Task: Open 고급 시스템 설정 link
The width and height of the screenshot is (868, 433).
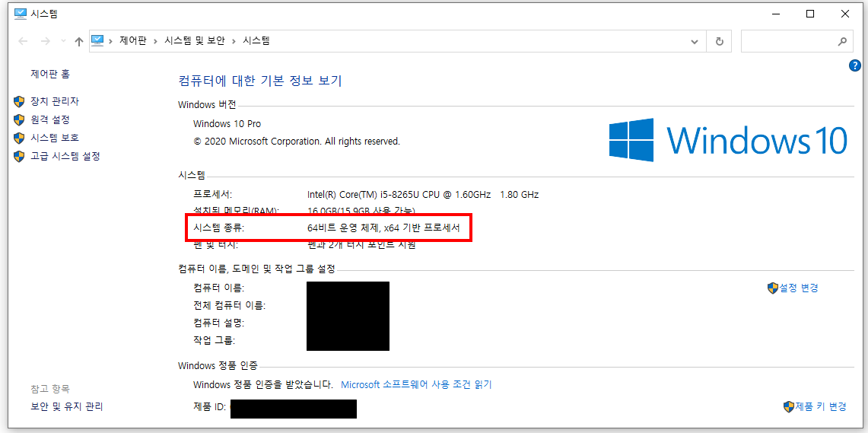Action: point(65,156)
